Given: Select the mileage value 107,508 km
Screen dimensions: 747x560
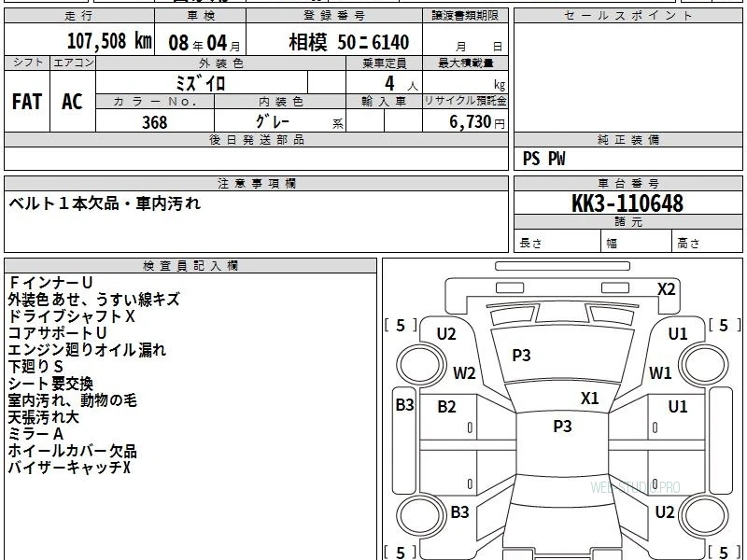Looking at the screenshot, I should 109,41.
